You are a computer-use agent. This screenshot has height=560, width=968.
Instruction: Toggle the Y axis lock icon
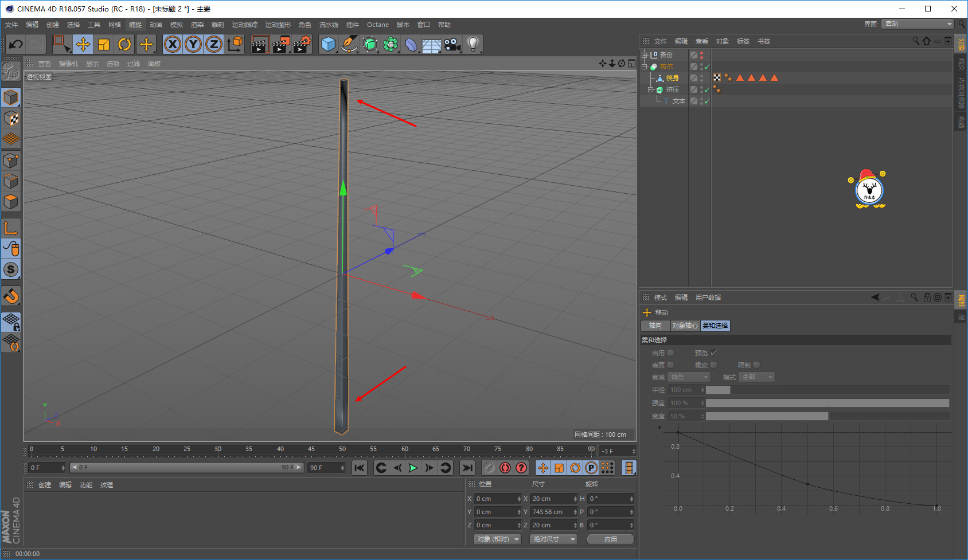(193, 44)
